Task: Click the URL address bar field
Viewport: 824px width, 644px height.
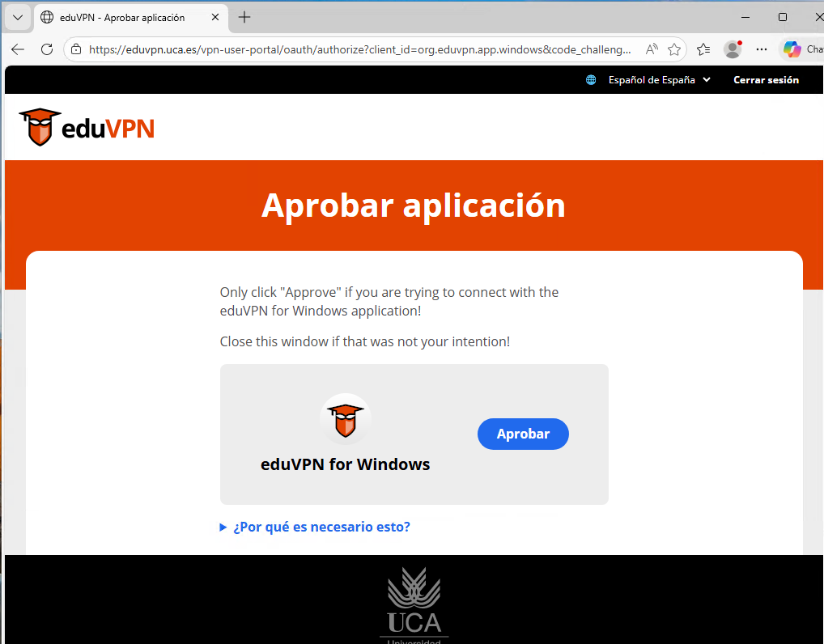Action: (x=359, y=49)
